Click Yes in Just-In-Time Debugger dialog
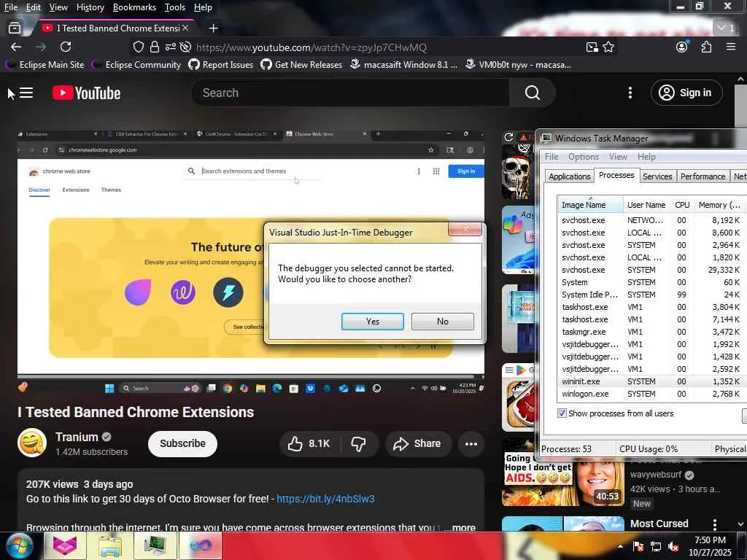Image resolution: width=747 pixels, height=560 pixels. pyautogui.click(x=373, y=322)
